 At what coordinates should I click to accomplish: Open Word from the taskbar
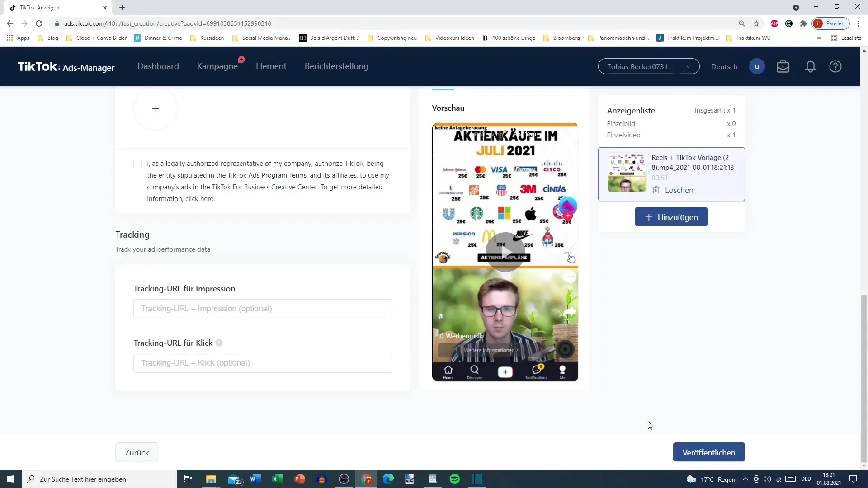pos(255,479)
